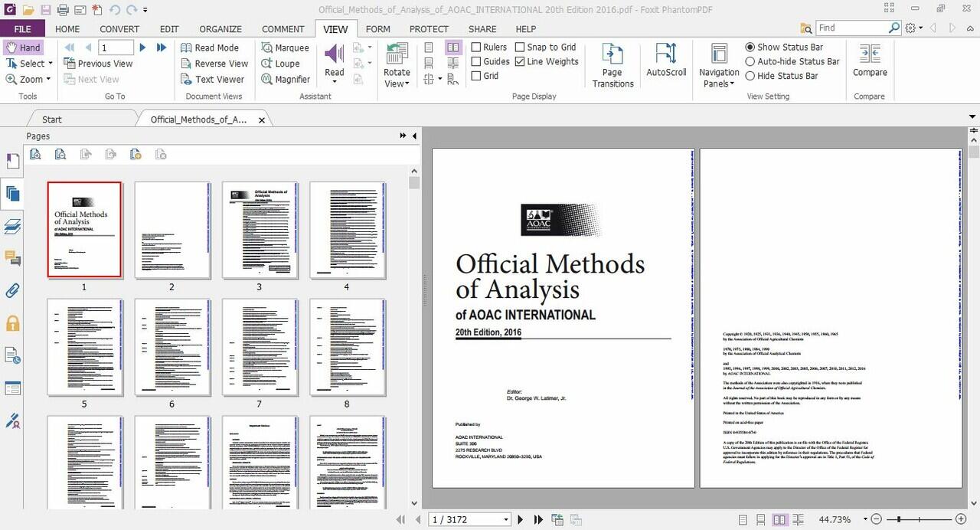Click the document vertical scrollbar
The width and height of the screenshot is (980, 530).
pos(973,151)
